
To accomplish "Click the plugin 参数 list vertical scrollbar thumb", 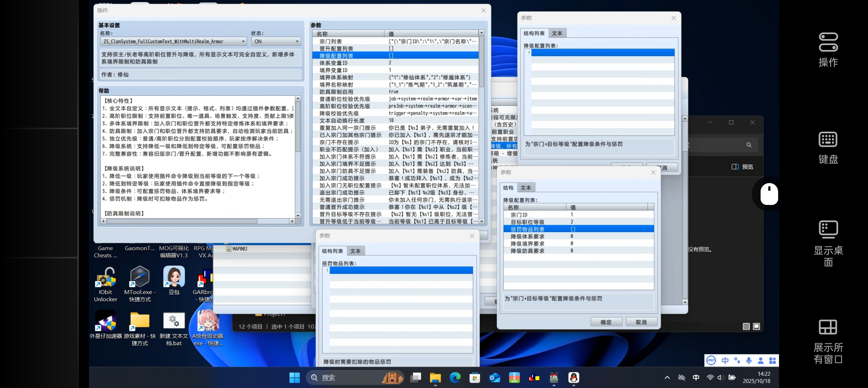I will point(482,61).
